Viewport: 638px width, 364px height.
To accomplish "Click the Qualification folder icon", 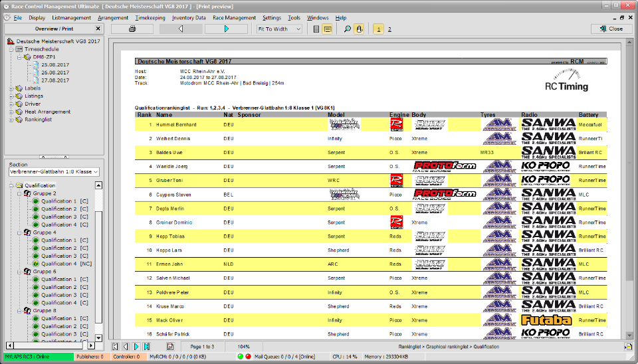I will [x=19, y=185].
